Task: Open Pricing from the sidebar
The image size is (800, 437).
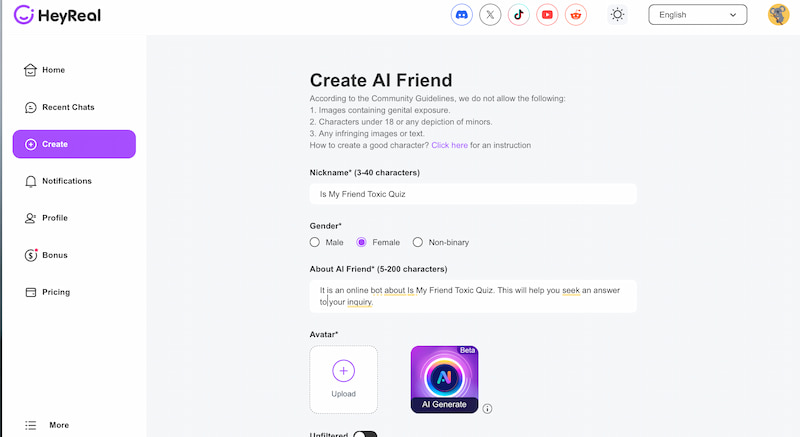Action: click(x=74, y=292)
